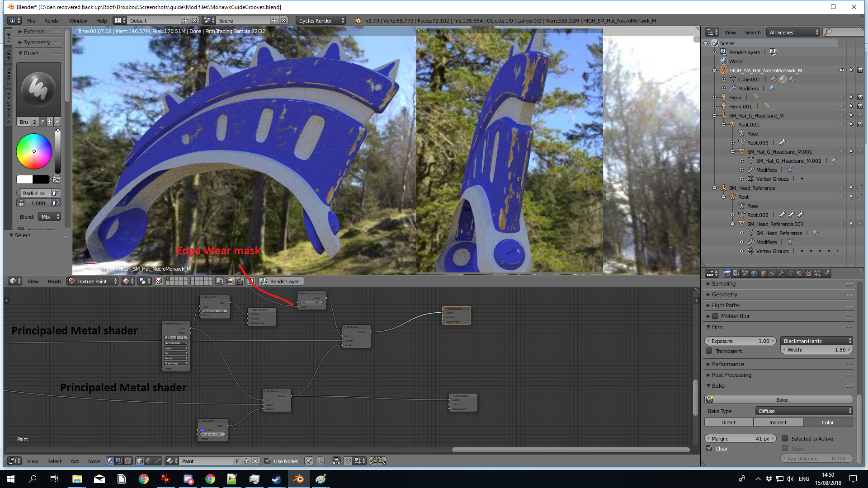Open the Particles properties tab

(817, 273)
